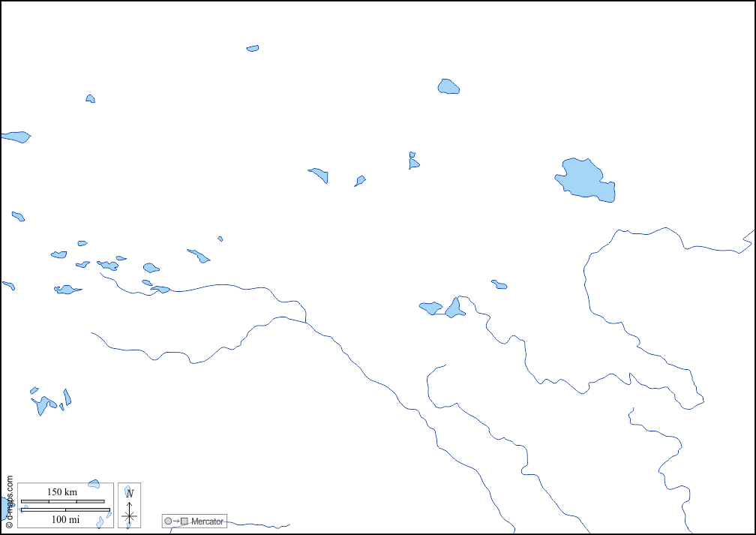Click the triangular lake where the river begins
This screenshot has width=756, height=535.
point(454,308)
